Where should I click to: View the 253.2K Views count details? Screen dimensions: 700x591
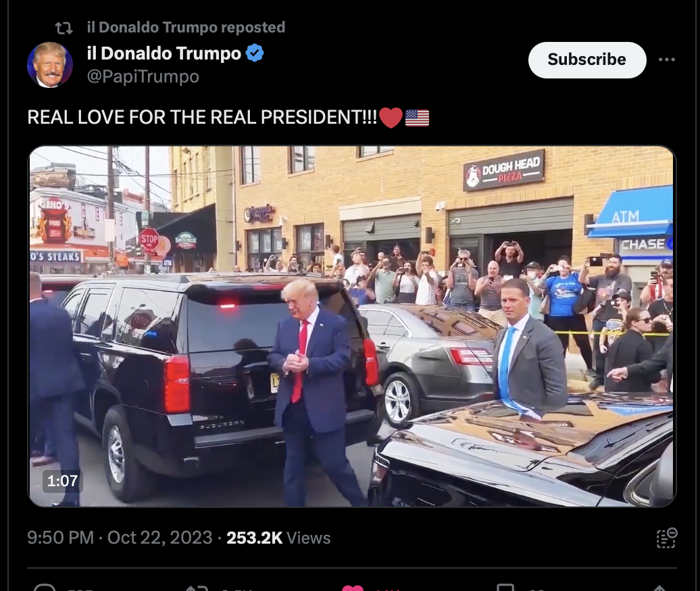tap(278, 538)
